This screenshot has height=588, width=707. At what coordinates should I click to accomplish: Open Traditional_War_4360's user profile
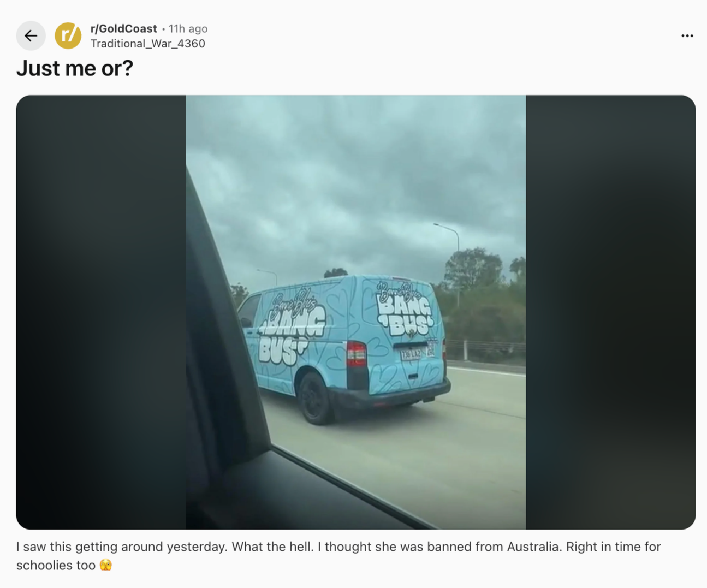click(147, 44)
